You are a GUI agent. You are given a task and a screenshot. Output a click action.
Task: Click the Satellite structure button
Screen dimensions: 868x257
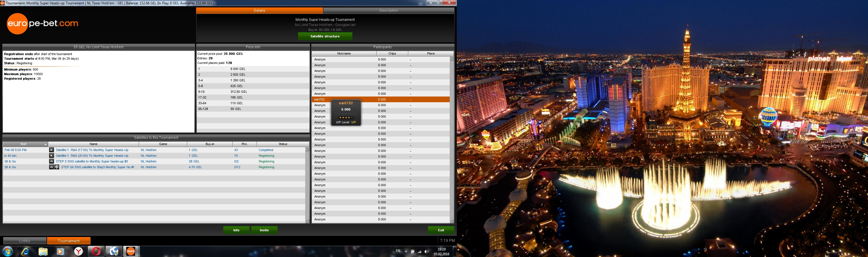point(325,36)
